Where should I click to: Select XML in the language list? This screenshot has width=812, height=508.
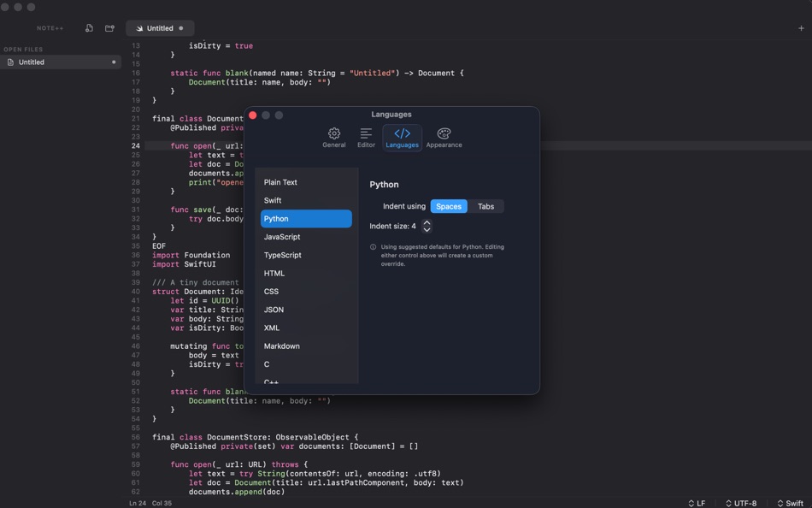click(306, 328)
